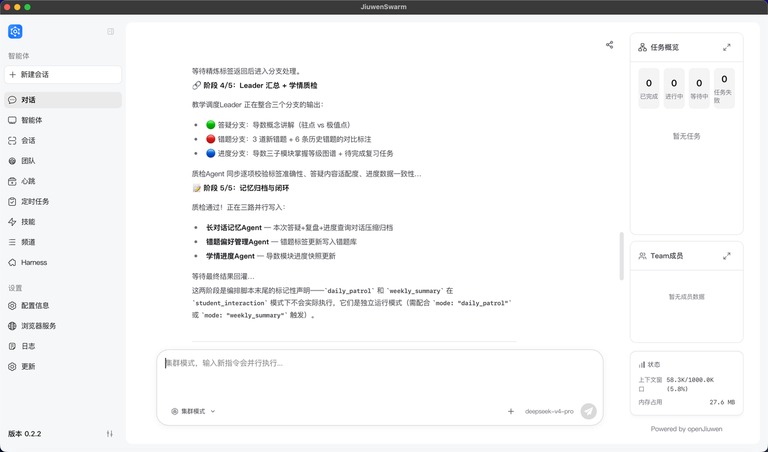Screen dimensions: 768x452
Task: Click the 等待中 count card
Action: [x=699, y=88]
